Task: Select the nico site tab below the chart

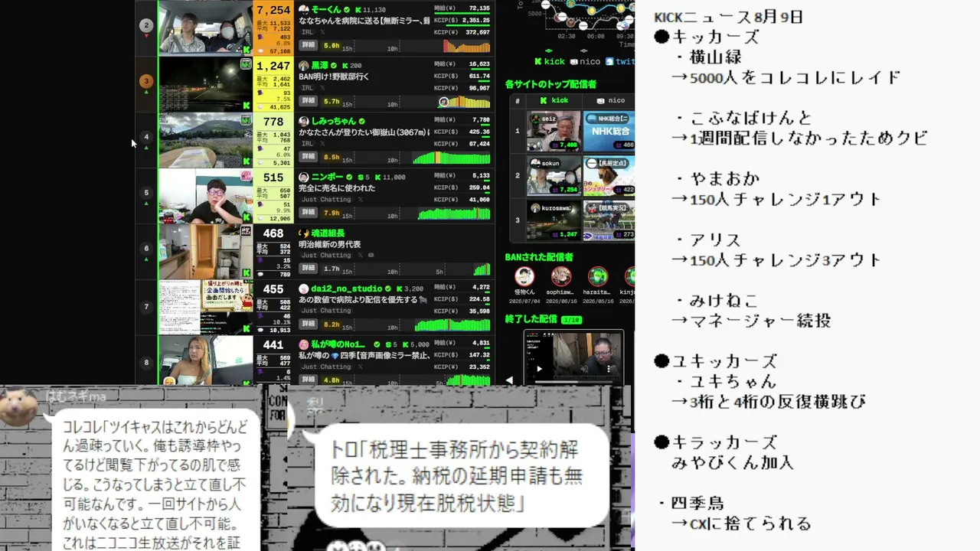Action: [585, 61]
